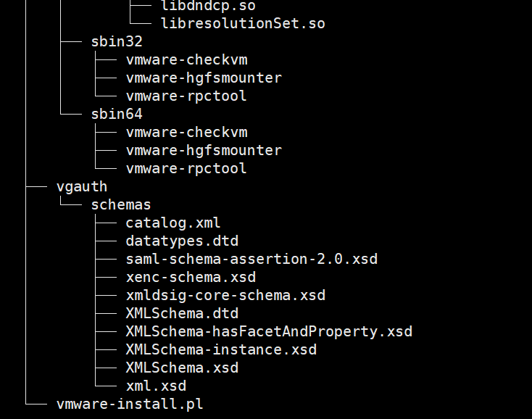This screenshot has height=419, width=532.
Task: Select xmldsig-core-schema.xsd in the listing
Action: [x=225, y=295]
